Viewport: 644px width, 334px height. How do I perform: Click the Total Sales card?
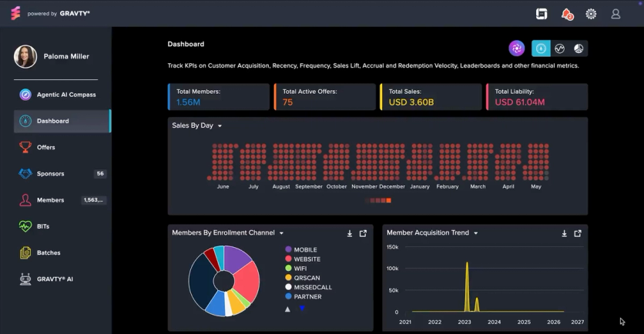pos(431,97)
